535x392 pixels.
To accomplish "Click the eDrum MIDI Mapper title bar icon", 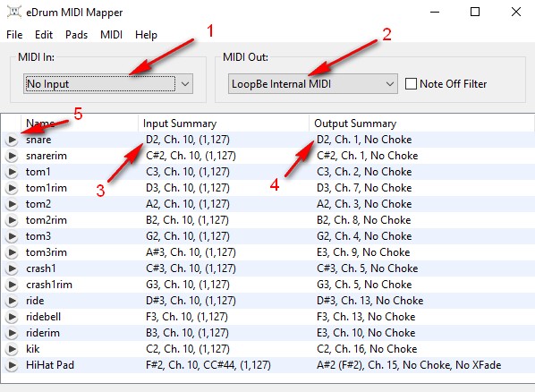I will 14,12.
